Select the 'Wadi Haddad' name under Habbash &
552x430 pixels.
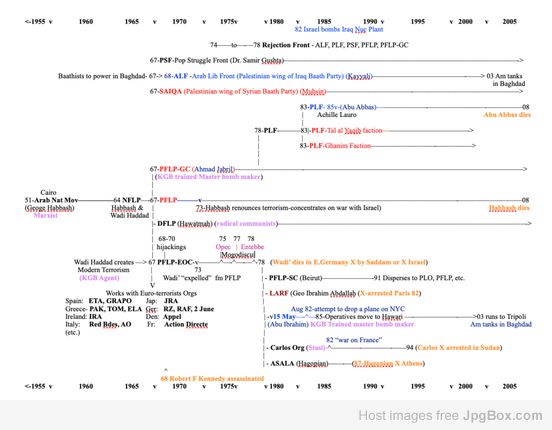pos(130,216)
